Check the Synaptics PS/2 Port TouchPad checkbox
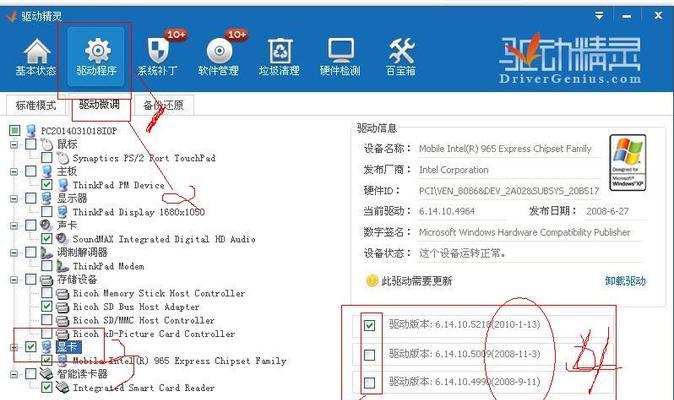 tap(47, 158)
